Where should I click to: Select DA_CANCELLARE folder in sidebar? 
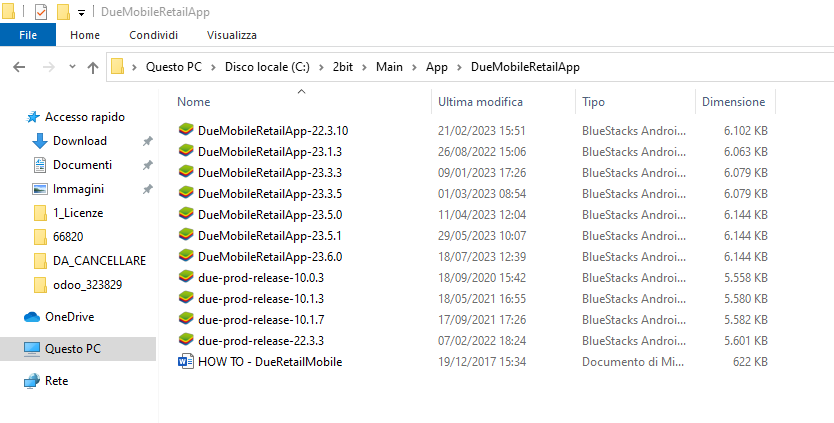click(99, 261)
